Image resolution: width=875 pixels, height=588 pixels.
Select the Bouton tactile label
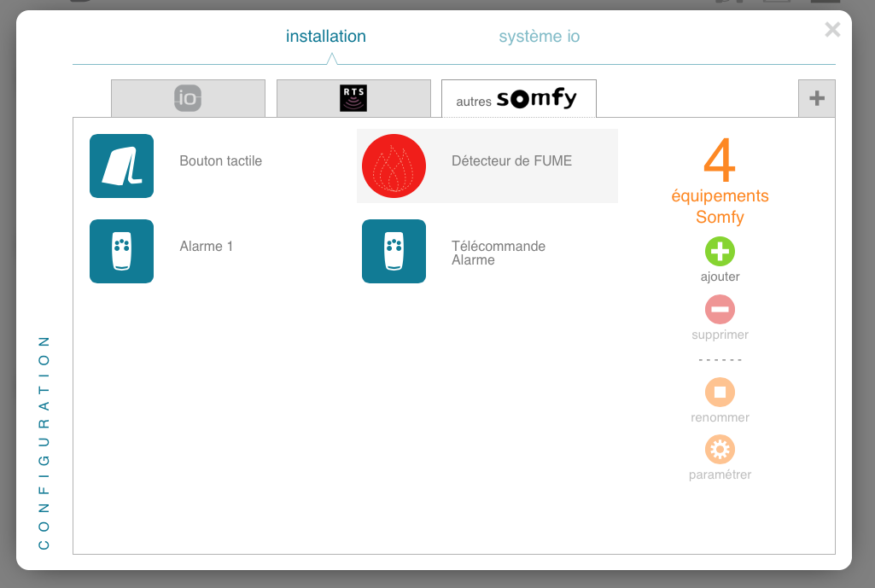click(x=220, y=160)
